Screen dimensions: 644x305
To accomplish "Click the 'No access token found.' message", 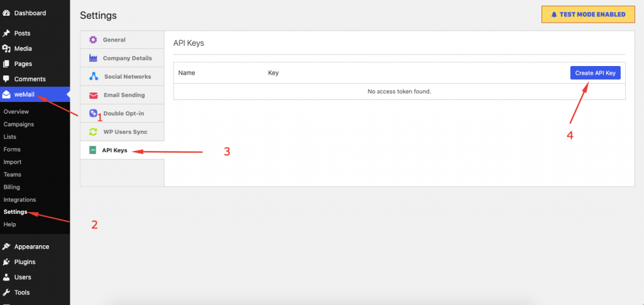I will tap(399, 92).
